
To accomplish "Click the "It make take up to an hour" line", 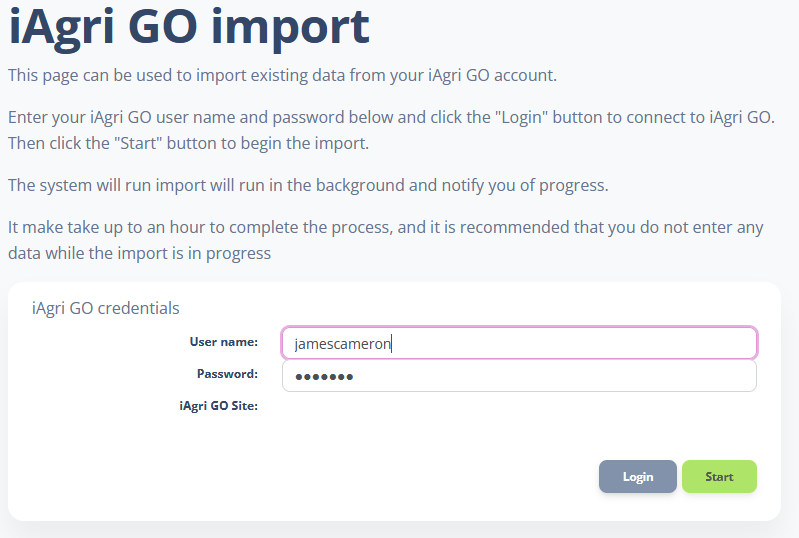I will [x=385, y=227].
